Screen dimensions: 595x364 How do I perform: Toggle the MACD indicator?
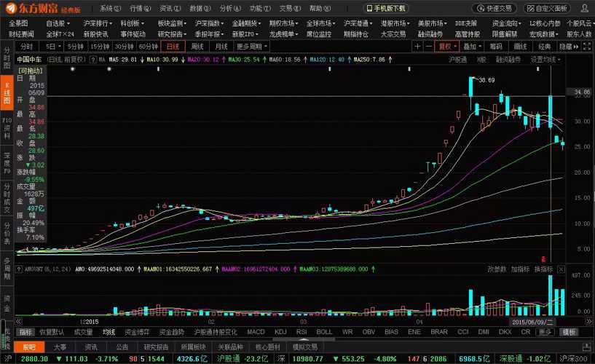coord(256,332)
